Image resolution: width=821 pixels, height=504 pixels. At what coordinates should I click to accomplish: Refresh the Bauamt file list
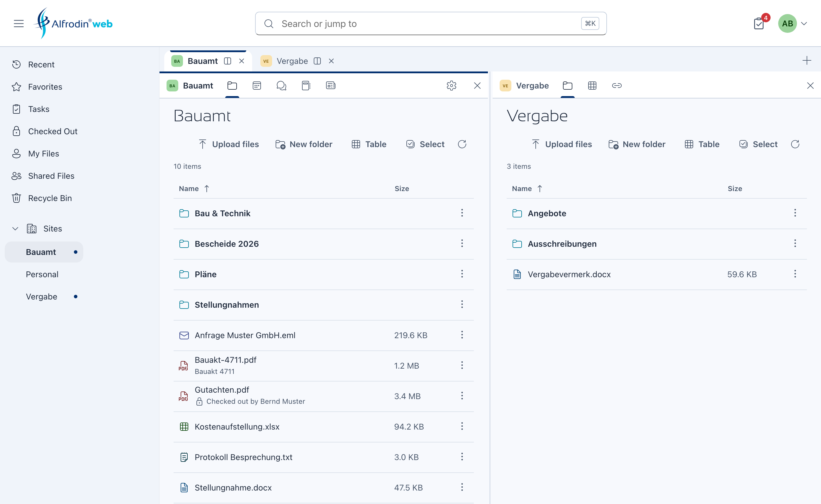click(x=462, y=144)
